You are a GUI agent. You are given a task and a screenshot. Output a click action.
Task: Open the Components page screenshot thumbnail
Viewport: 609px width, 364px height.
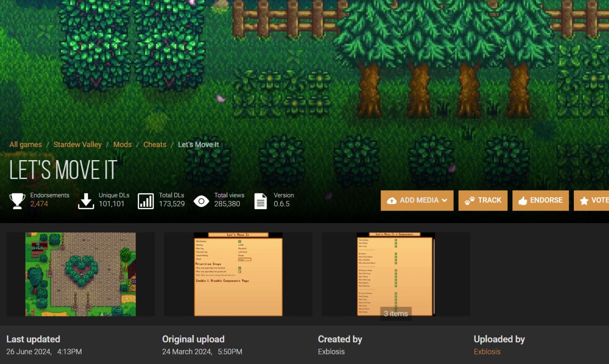pyautogui.click(x=396, y=274)
